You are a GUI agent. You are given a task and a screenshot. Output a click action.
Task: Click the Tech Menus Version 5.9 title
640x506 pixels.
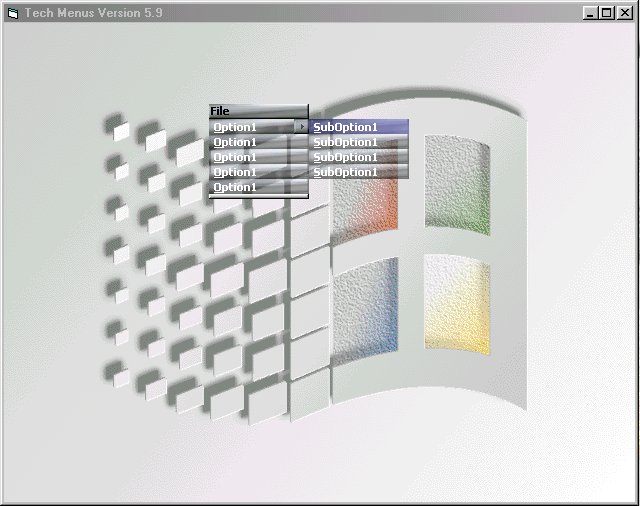94,13
